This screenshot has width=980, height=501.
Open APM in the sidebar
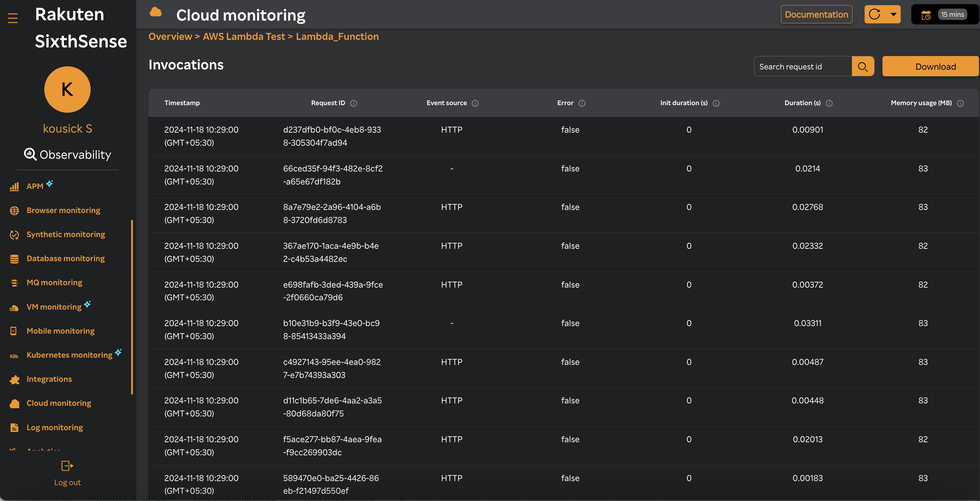pyautogui.click(x=35, y=186)
